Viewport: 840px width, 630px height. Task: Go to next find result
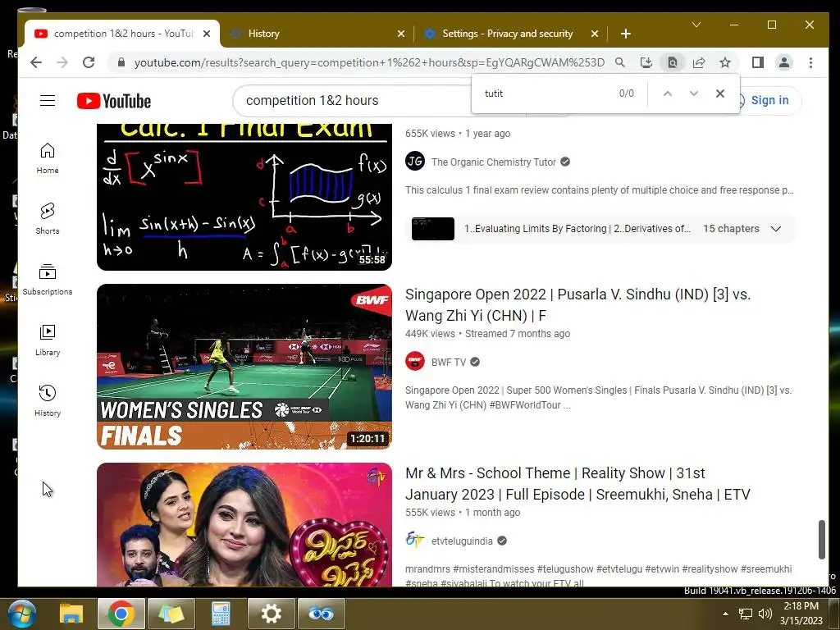(x=694, y=94)
